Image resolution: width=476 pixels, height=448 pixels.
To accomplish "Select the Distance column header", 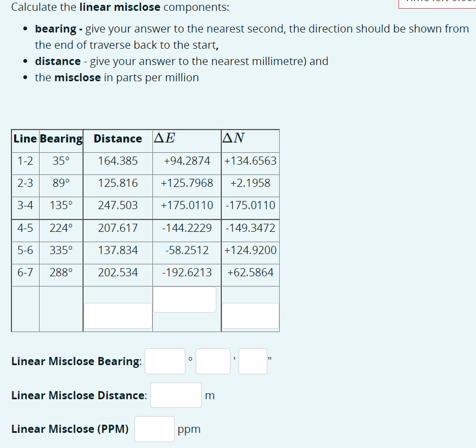I will coord(118,139).
